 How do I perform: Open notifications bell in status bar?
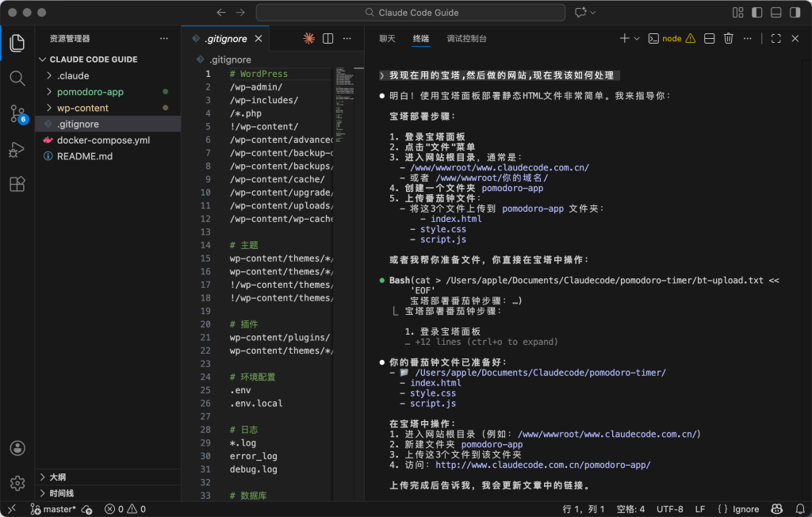(x=798, y=509)
